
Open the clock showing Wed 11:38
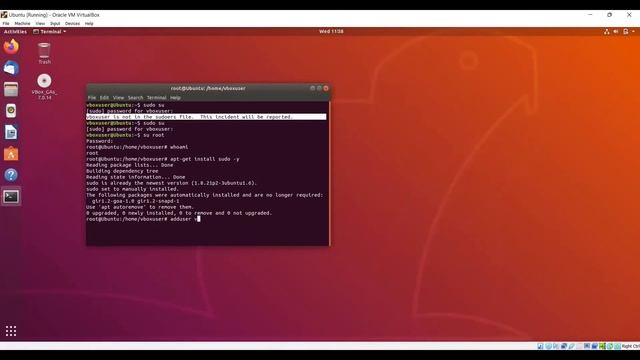coord(331,31)
